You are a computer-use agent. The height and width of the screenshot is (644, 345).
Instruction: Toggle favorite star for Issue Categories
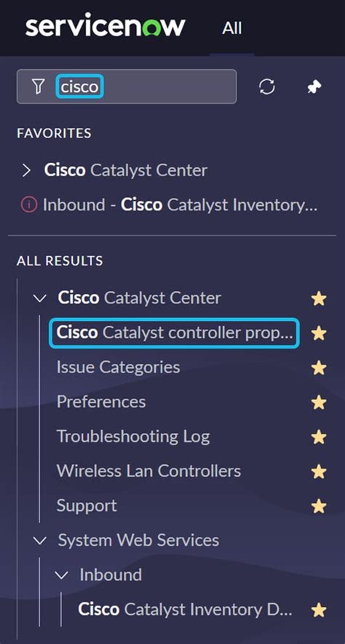pyautogui.click(x=319, y=368)
